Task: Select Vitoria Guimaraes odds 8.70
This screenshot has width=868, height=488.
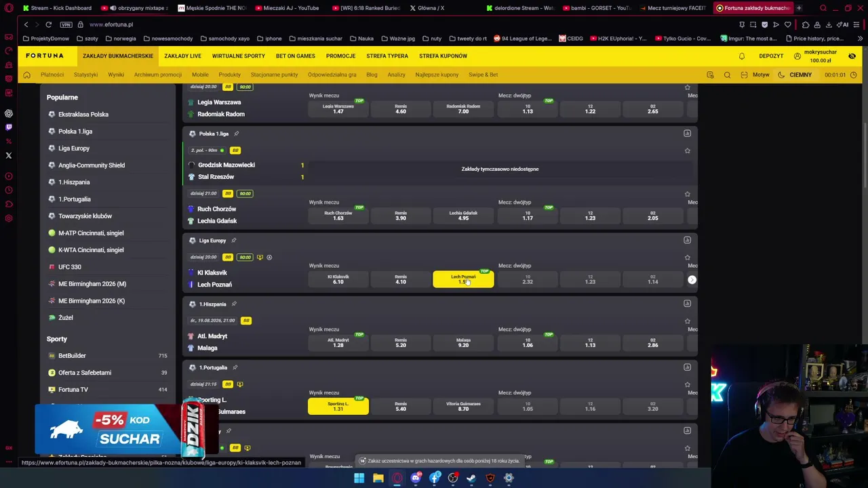Action: click(x=463, y=406)
